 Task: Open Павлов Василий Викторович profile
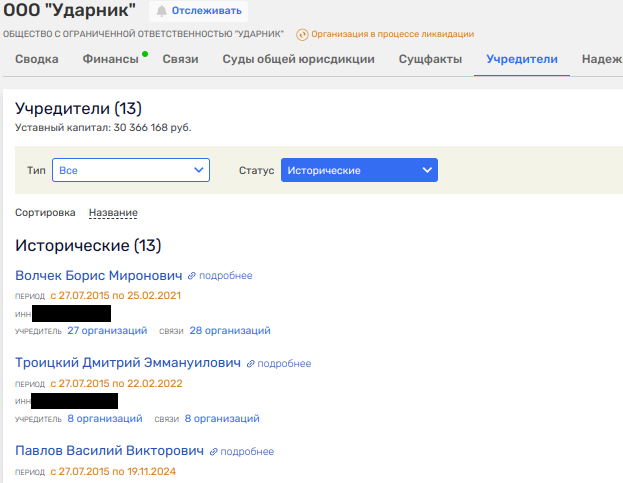point(110,450)
